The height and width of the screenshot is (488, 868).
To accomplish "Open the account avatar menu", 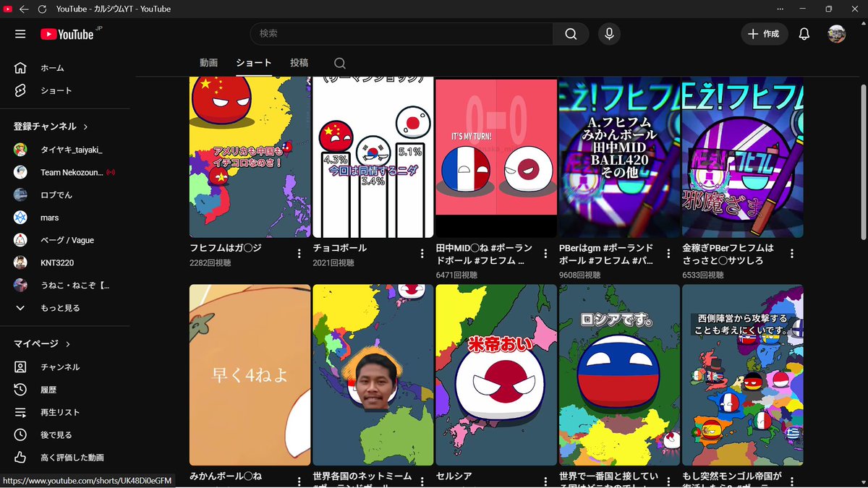I will [837, 34].
